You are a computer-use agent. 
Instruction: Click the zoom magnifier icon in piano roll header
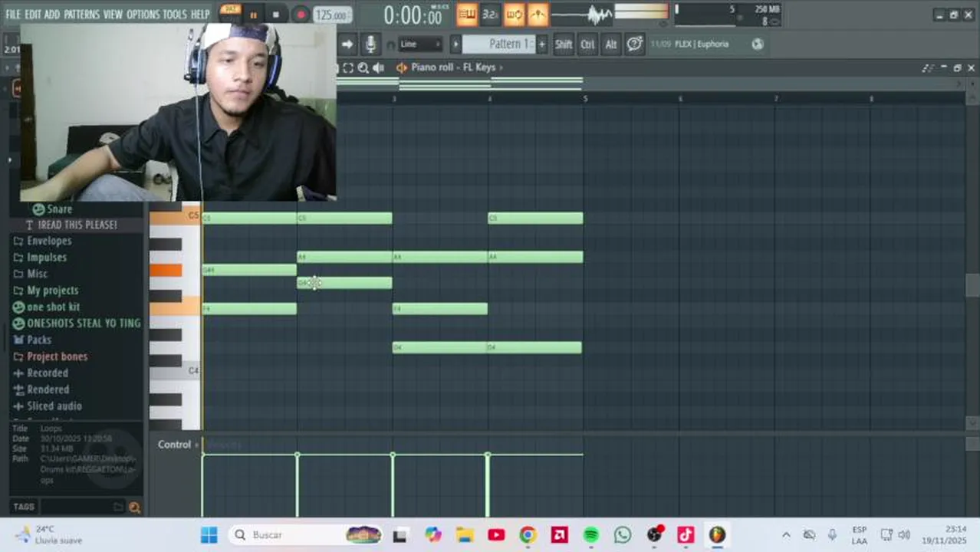363,67
